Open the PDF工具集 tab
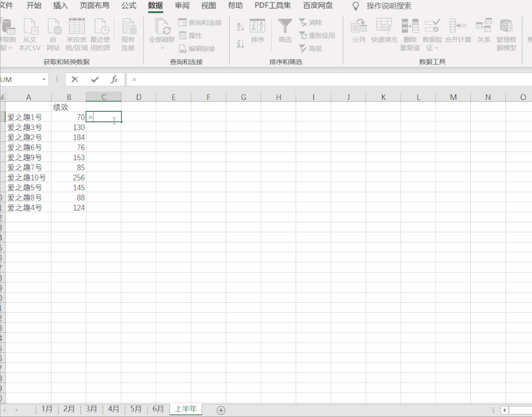532x417 pixels. pyautogui.click(x=273, y=5)
